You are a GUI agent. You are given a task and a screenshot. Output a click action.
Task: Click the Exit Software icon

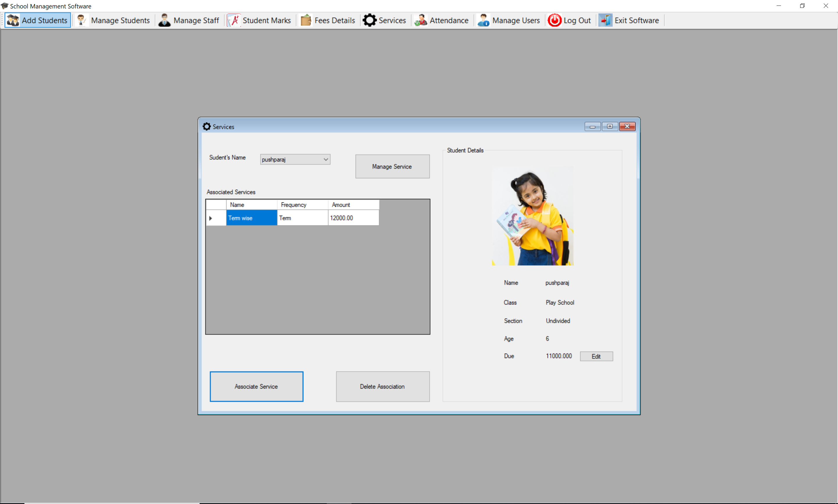coord(605,20)
